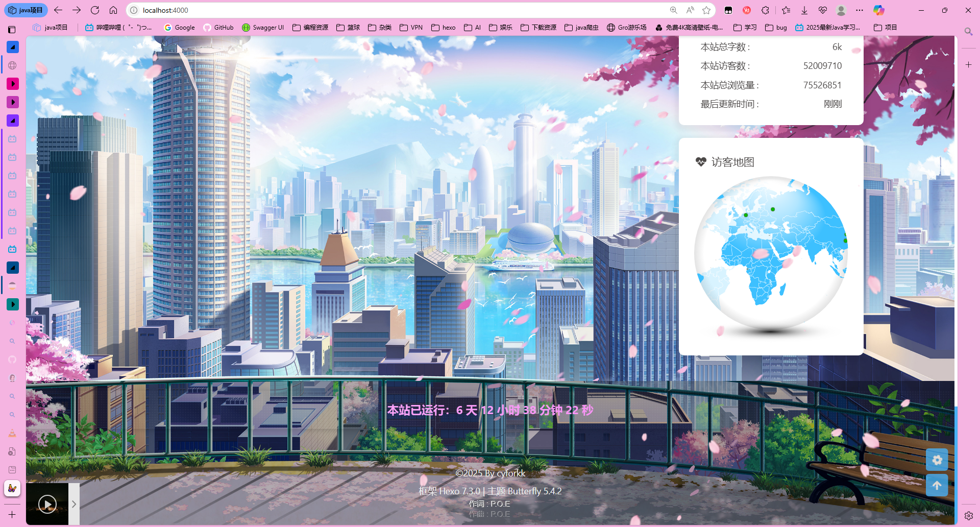Switch to the GitHub icon vertical tab

pos(12,360)
